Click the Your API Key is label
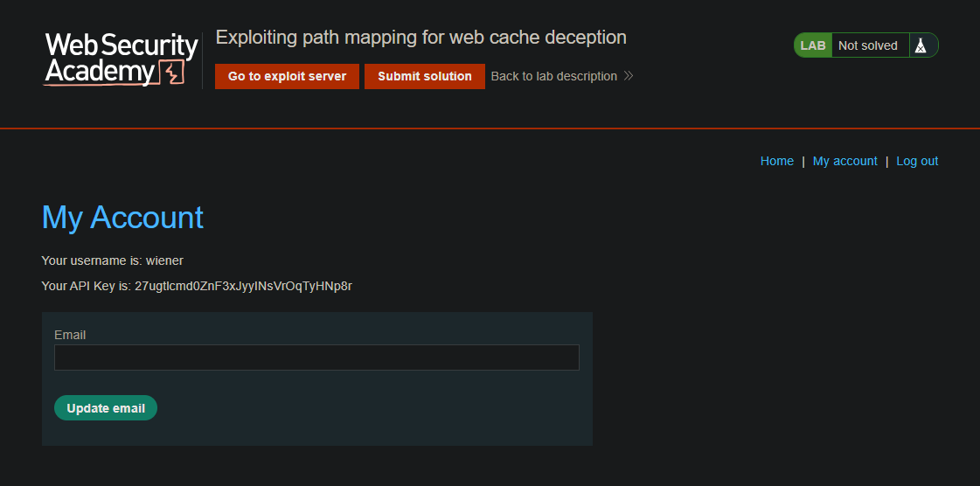Screen dimensions: 980x486 [x=87, y=286]
